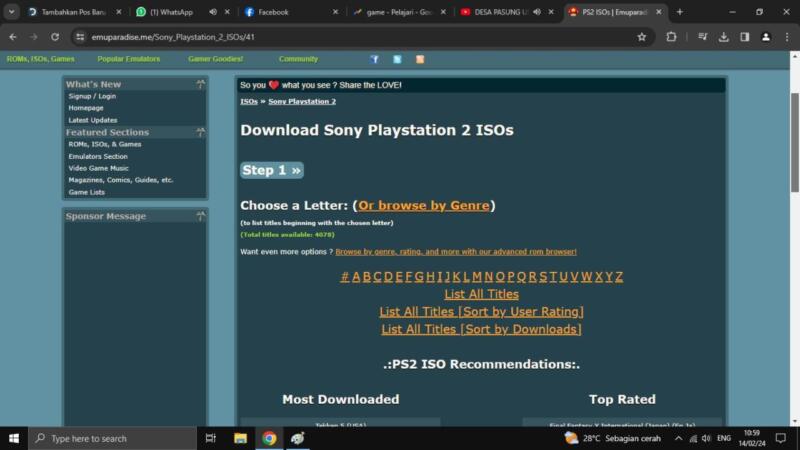Screen dimensions: 800x450
Task: Collapse the Sponsor Message panel
Action: 200,216
